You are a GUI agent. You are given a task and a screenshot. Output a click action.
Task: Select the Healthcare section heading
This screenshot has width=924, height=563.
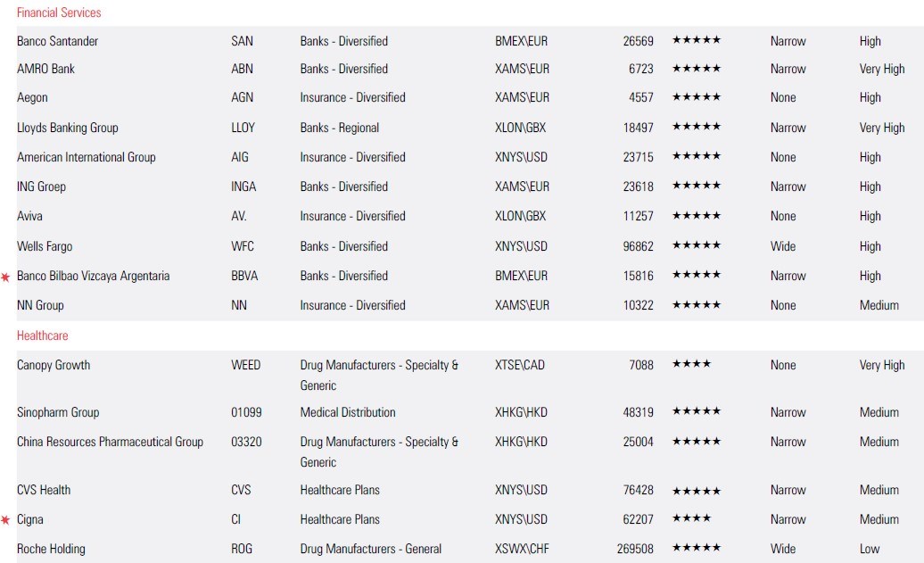pyautogui.click(x=42, y=335)
